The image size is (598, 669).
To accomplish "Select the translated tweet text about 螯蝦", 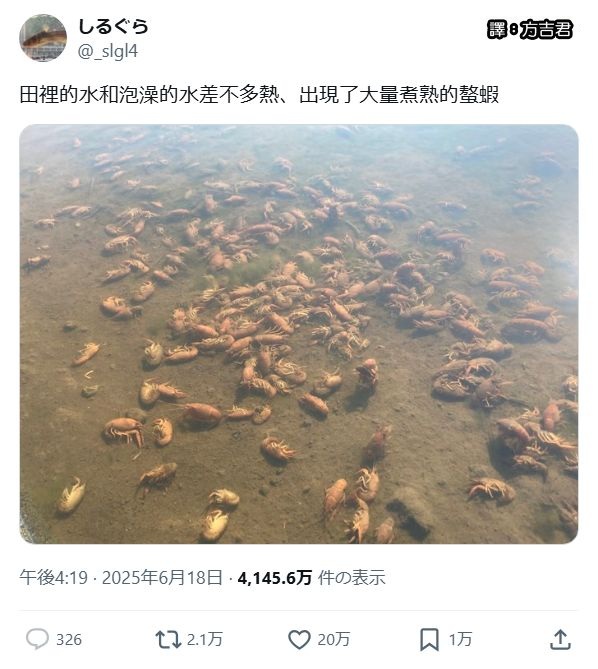I will (259, 95).
